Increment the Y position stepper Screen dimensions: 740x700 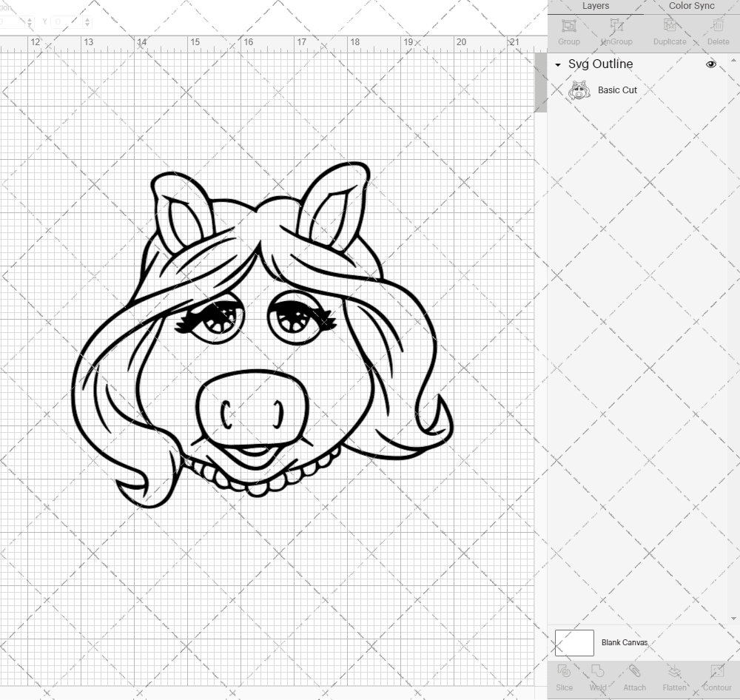(87, 18)
